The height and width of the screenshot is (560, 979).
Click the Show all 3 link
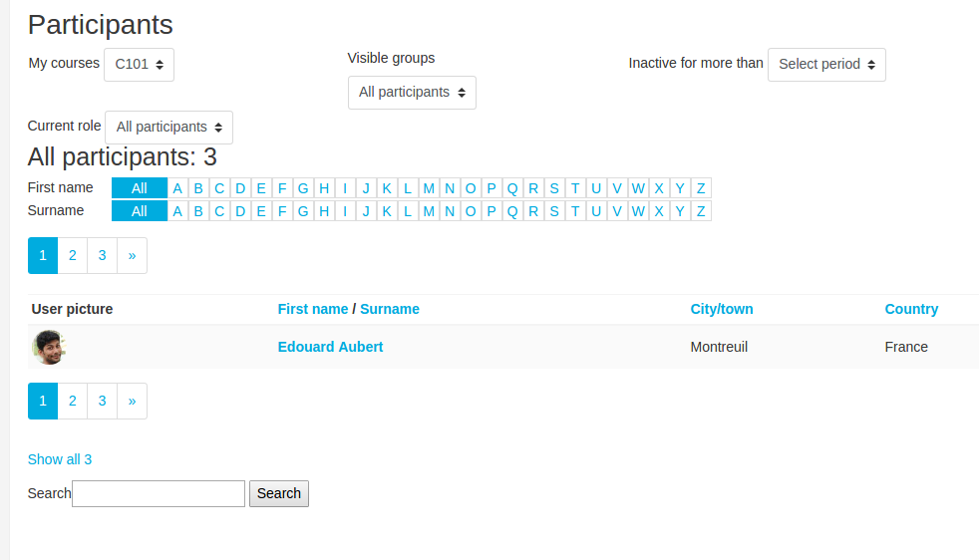(60, 459)
